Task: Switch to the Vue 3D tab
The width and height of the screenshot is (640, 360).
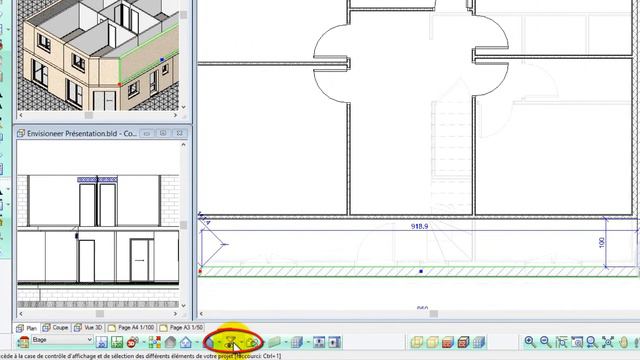Action: pos(89,327)
